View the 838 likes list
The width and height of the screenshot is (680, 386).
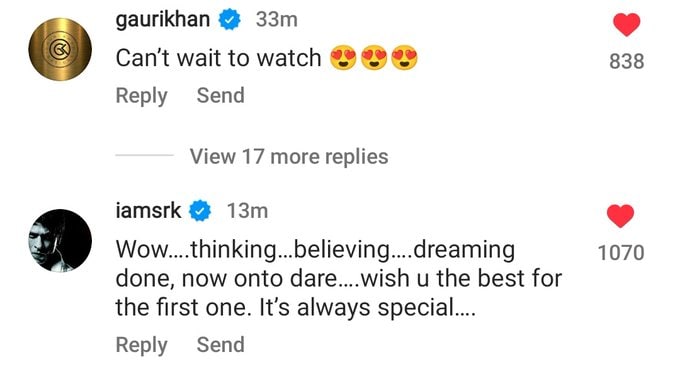pyautogui.click(x=627, y=61)
